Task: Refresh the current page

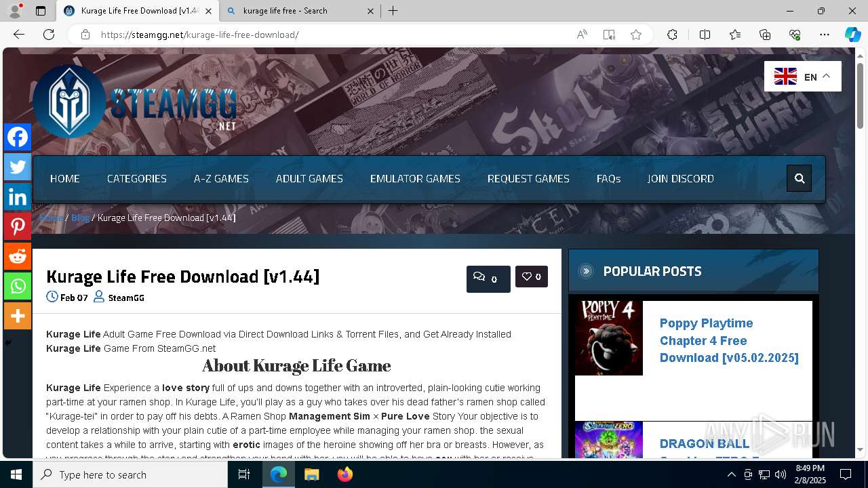Action: coord(49,35)
